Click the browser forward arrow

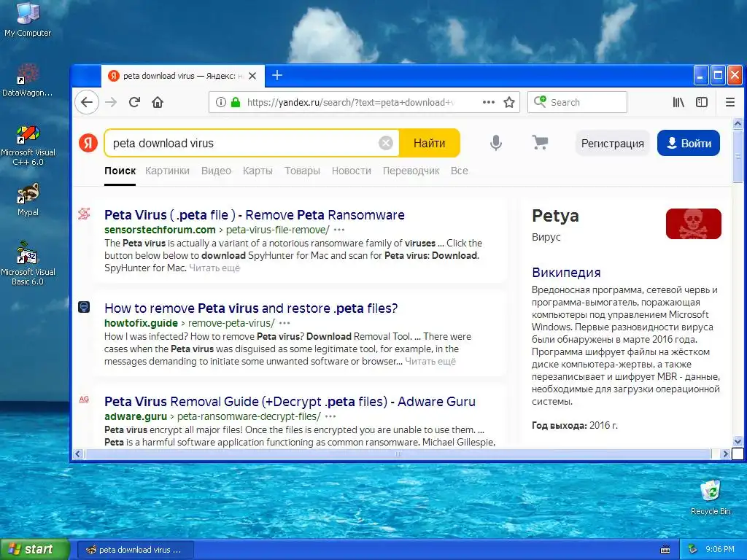click(x=111, y=102)
